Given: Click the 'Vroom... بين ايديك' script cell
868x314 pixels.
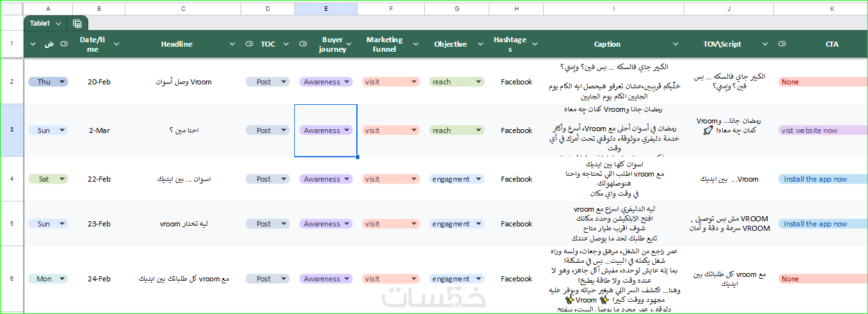Looking at the screenshot, I should [x=729, y=179].
